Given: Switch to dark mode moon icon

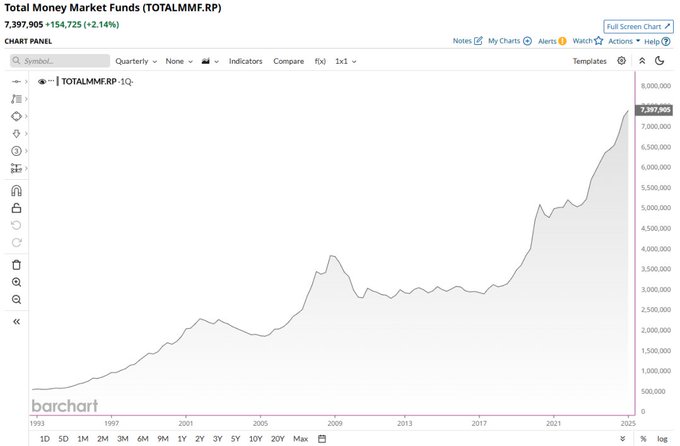Looking at the screenshot, I should tap(660, 61).
